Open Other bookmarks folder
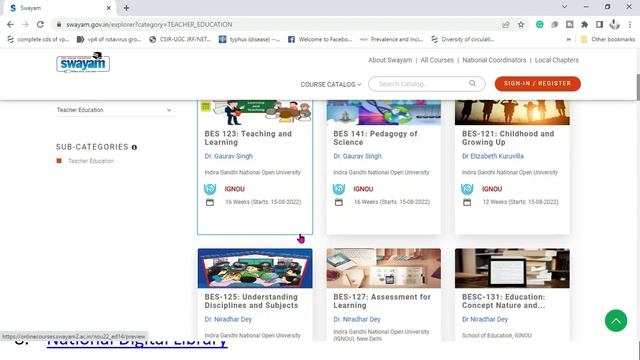 tap(608, 39)
